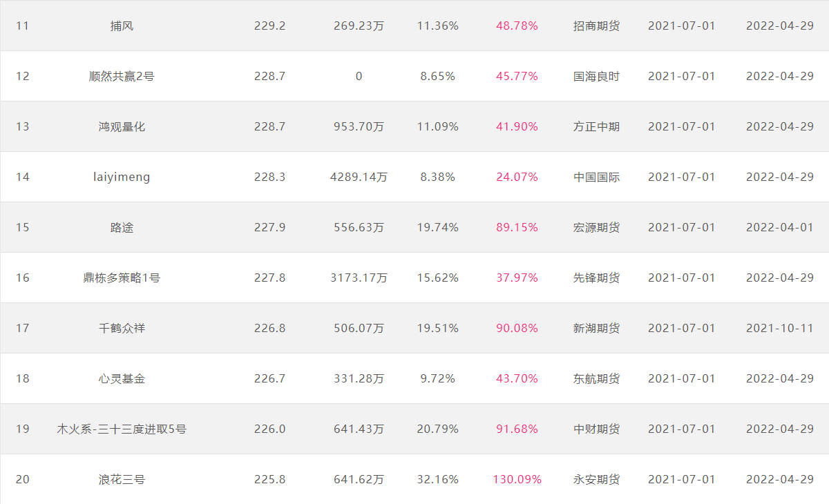Click the 229.2 score in row 11
Viewport: 829px width, 504px height.
(x=269, y=26)
